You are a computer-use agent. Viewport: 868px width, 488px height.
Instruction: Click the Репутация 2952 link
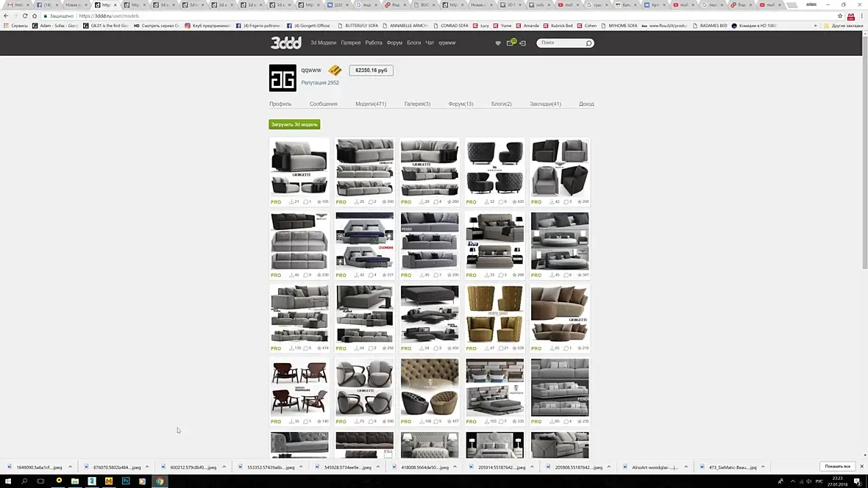(320, 83)
